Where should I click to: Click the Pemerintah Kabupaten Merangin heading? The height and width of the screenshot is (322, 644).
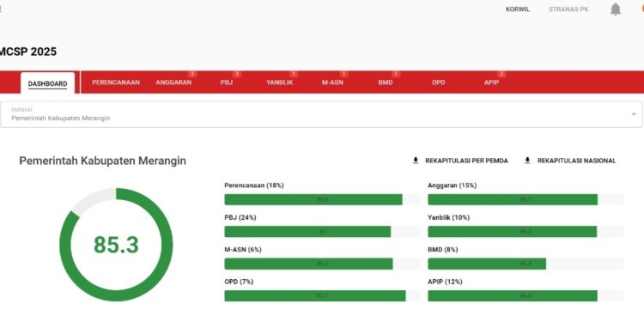(103, 161)
